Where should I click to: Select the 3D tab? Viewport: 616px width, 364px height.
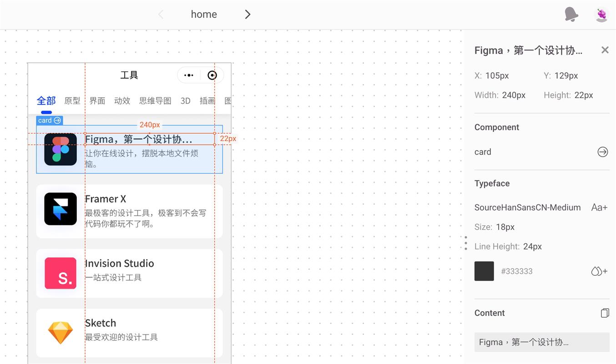click(x=185, y=101)
